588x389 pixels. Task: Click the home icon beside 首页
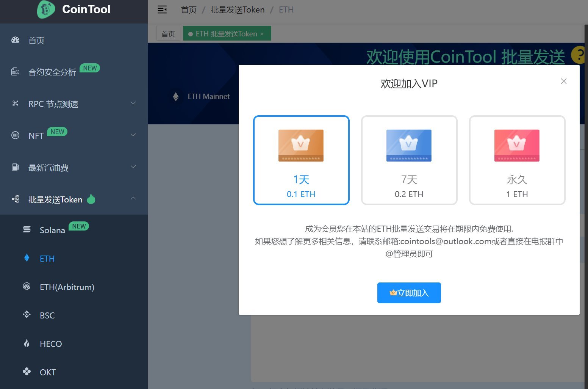point(15,40)
